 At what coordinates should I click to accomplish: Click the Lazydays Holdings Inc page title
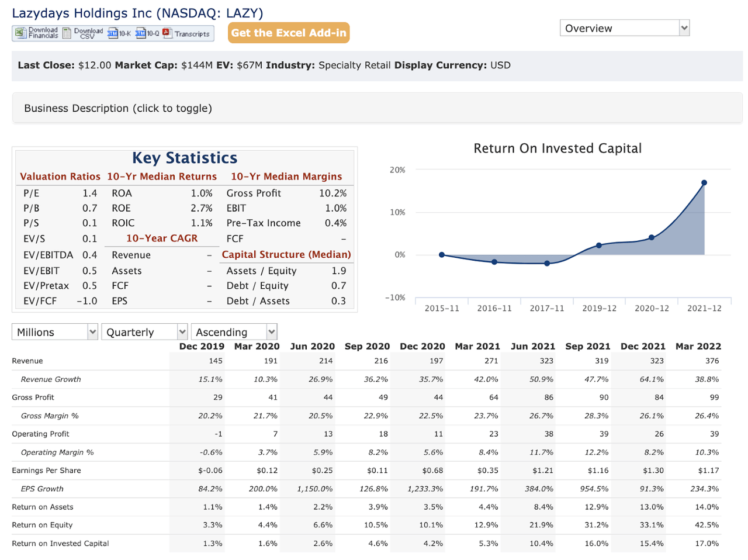point(137,13)
